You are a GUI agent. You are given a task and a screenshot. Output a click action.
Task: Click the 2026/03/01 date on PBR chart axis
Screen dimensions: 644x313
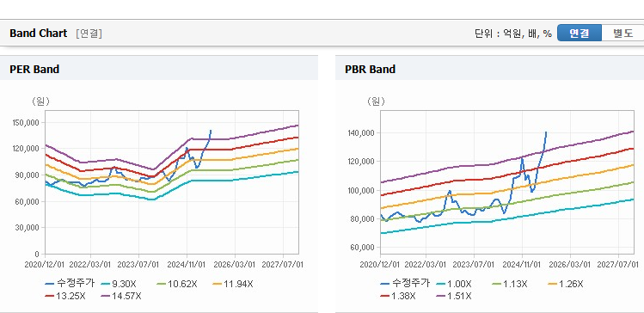coord(570,264)
